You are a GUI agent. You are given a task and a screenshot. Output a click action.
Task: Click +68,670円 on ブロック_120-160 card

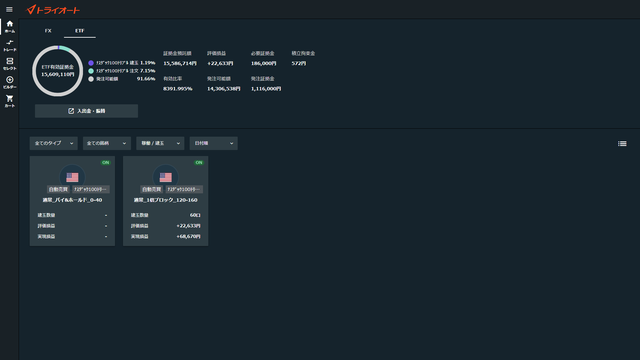coord(188,236)
